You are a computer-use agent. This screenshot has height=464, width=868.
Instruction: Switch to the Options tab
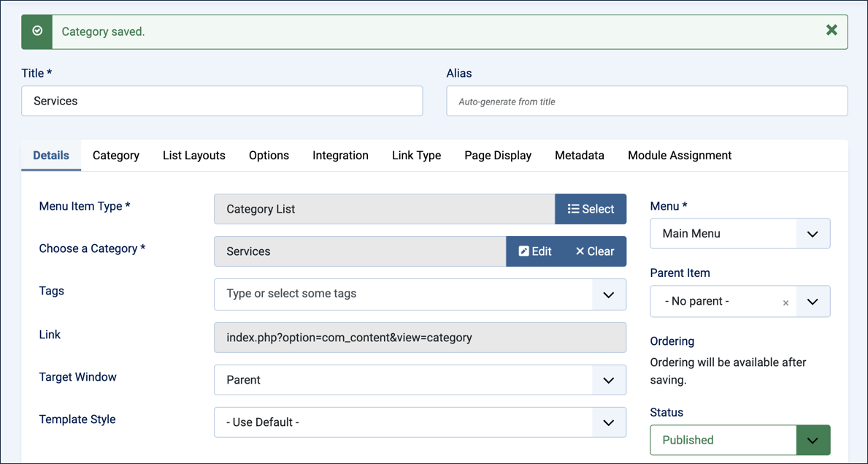coord(269,155)
